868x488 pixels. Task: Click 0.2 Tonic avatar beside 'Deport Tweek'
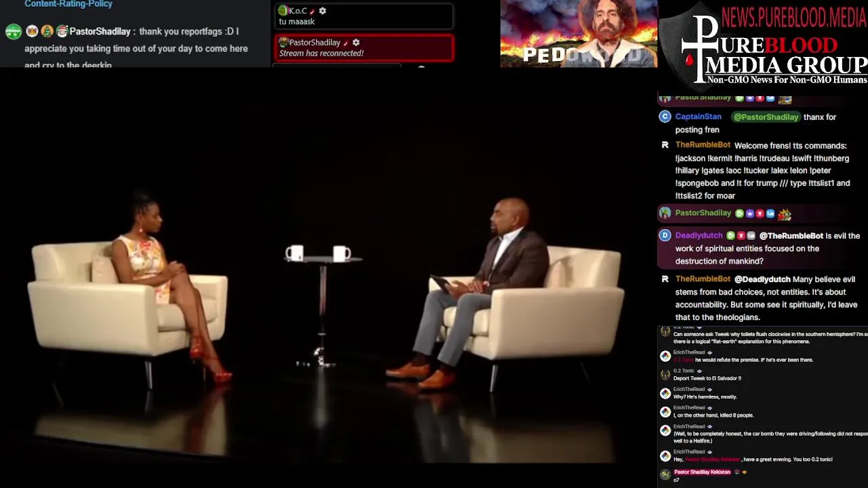click(665, 375)
